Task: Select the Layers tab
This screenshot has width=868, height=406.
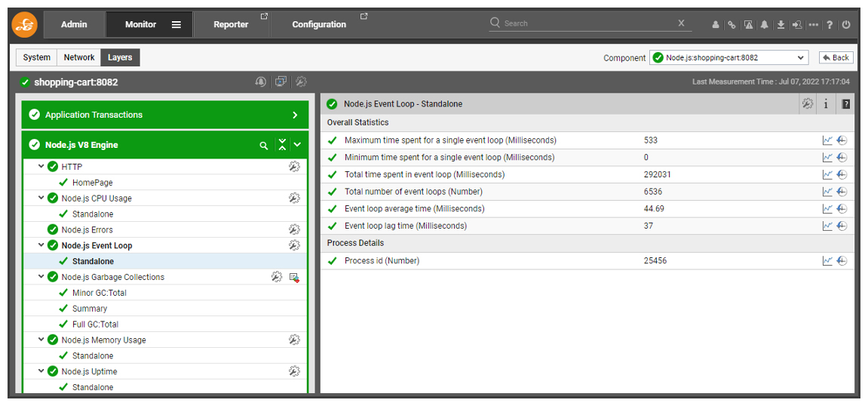Action: click(120, 57)
